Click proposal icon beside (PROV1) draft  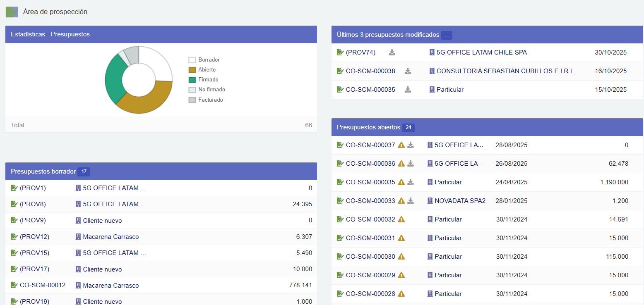click(14, 188)
